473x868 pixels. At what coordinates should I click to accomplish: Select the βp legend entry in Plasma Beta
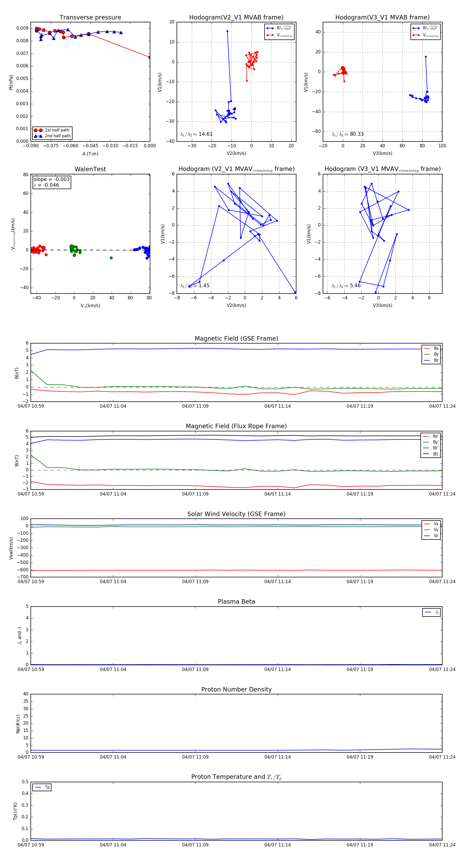431,612
